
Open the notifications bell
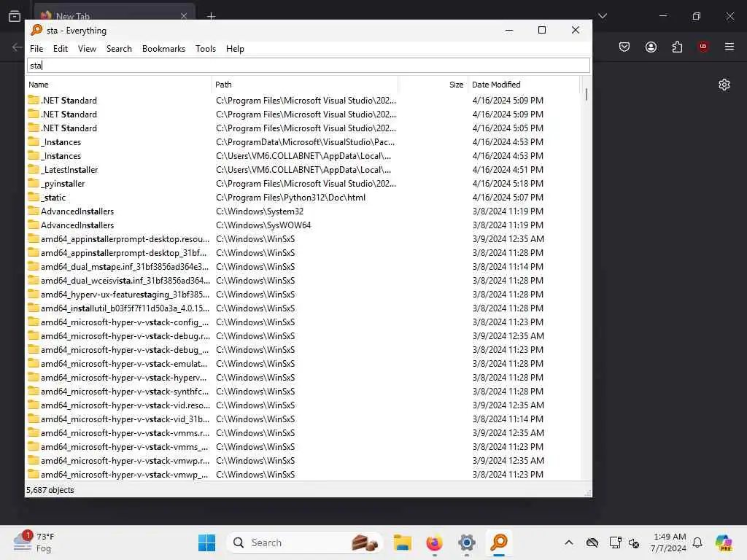pyautogui.click(x=697, y=542)
